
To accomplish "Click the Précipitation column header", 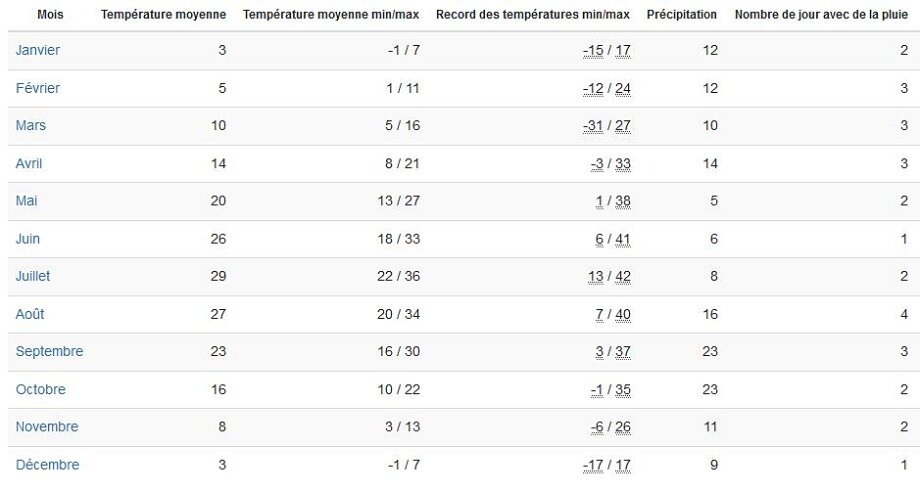I will click(x=682, y=15).
